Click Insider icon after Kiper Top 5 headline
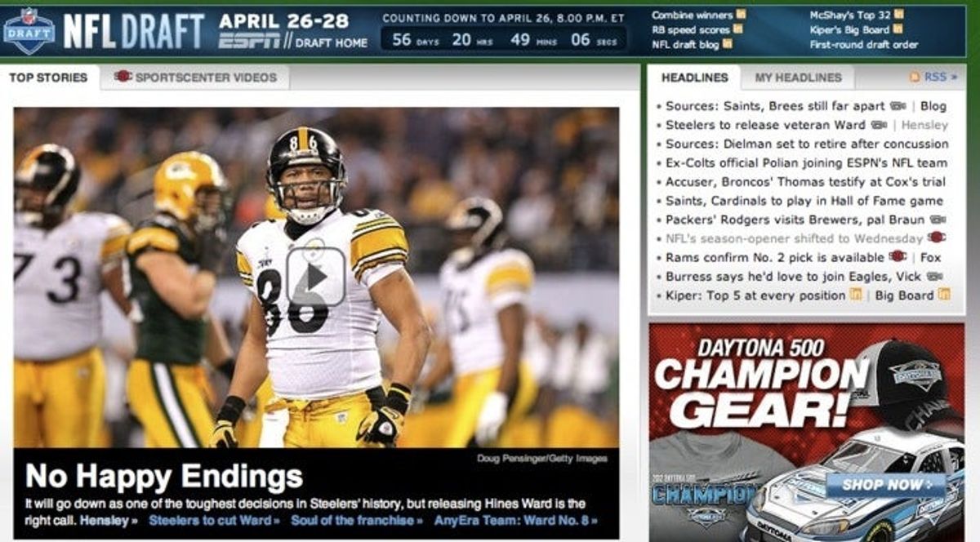The height and width of the screenshot is (542, 980). point(855,294)
